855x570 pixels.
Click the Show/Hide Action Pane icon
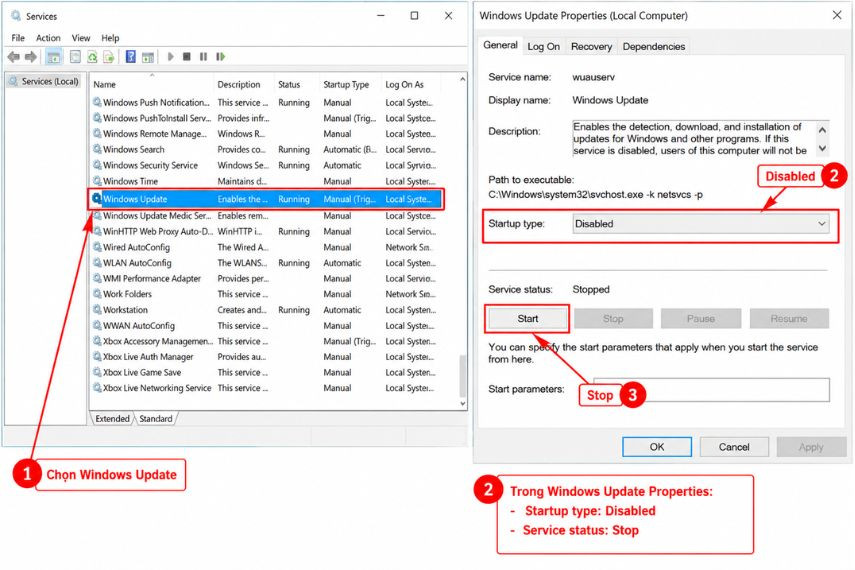point(148,57)
